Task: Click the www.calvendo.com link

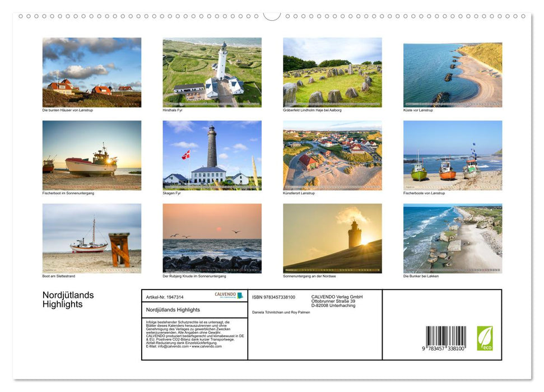Action: tap(207, 347)
